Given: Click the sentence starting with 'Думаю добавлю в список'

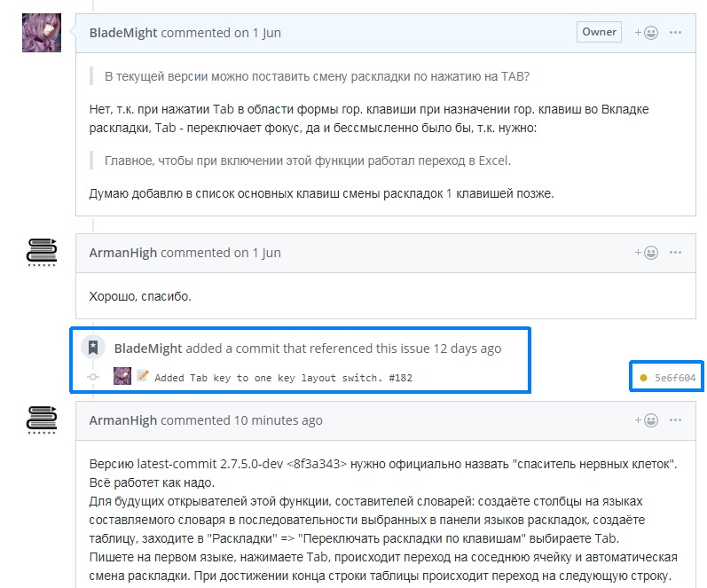Looking at the screenshot, I should (x=321, y=193).
